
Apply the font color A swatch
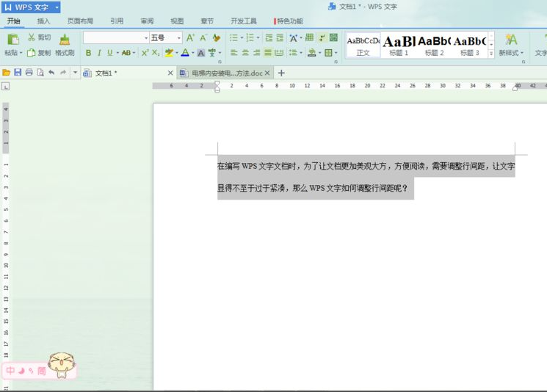coord(185,53)
